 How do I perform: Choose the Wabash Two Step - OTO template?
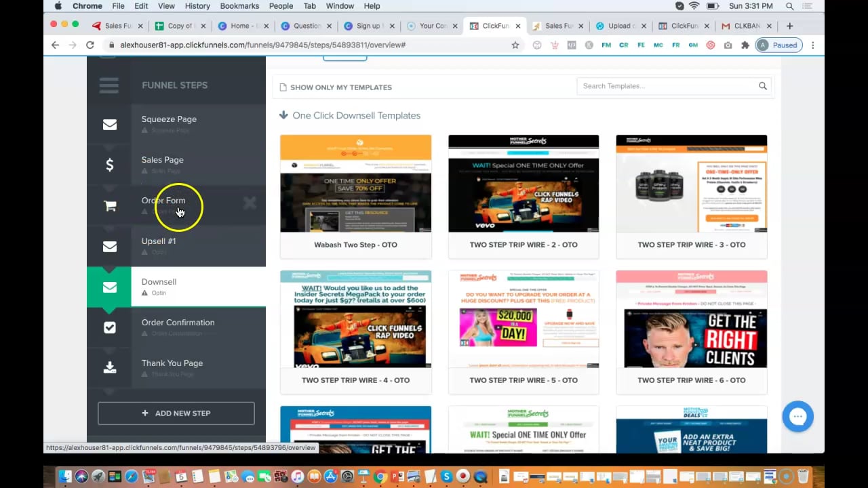[355, 197]
